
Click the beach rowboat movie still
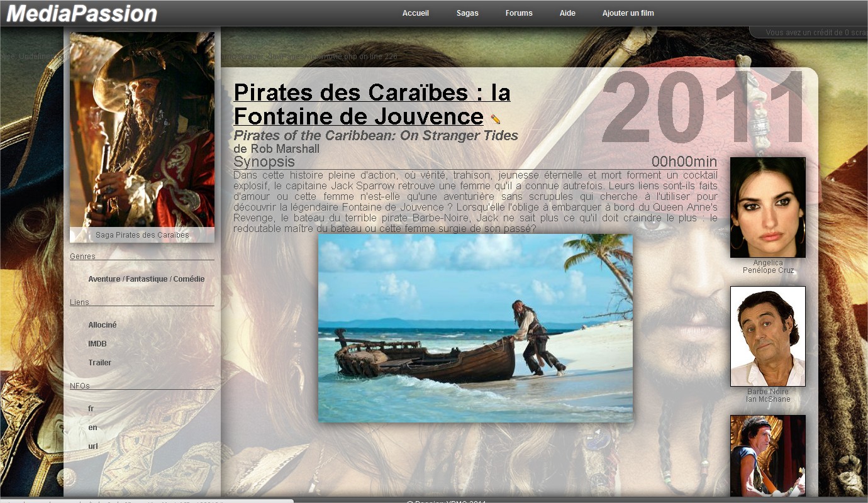point(476,328)
